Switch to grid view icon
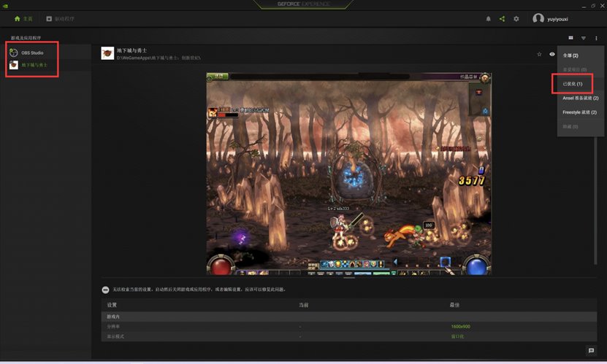This screenshot has height=364, width=607. click(570, 38)
